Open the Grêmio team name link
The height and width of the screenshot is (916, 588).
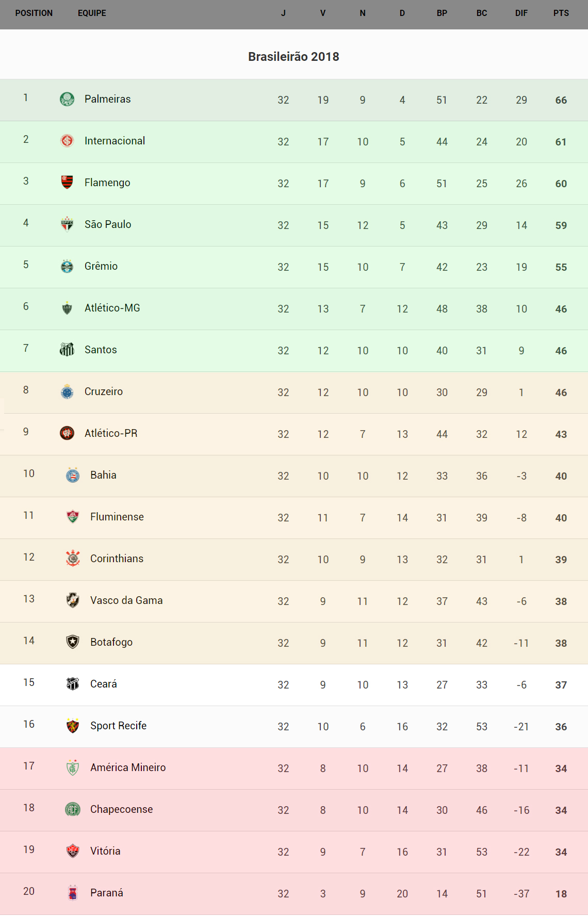[x=101, y=266]
